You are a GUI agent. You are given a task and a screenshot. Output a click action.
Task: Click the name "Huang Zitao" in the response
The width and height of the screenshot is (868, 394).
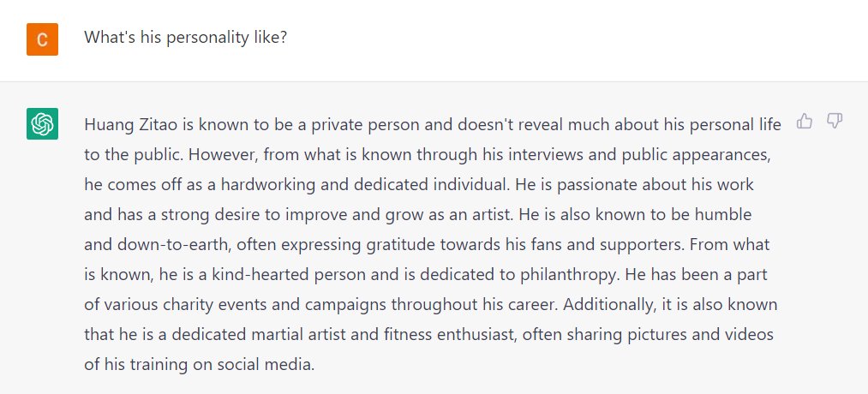pos(130,125)
